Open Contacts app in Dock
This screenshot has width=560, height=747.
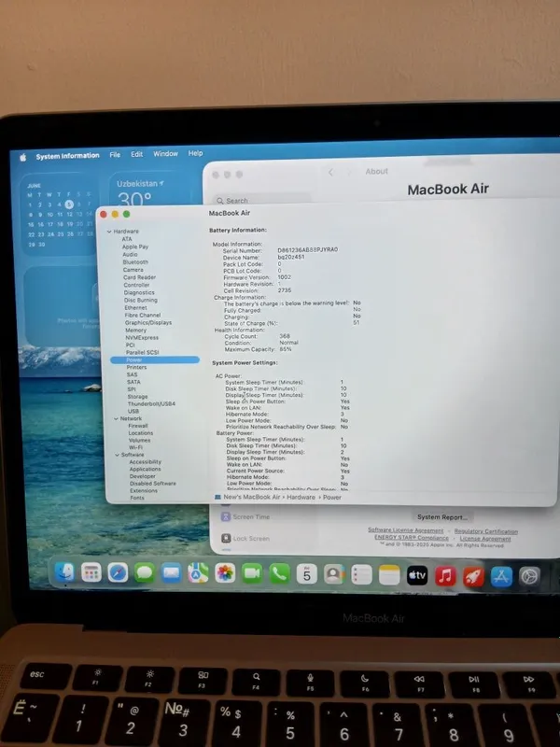(334, 575)
